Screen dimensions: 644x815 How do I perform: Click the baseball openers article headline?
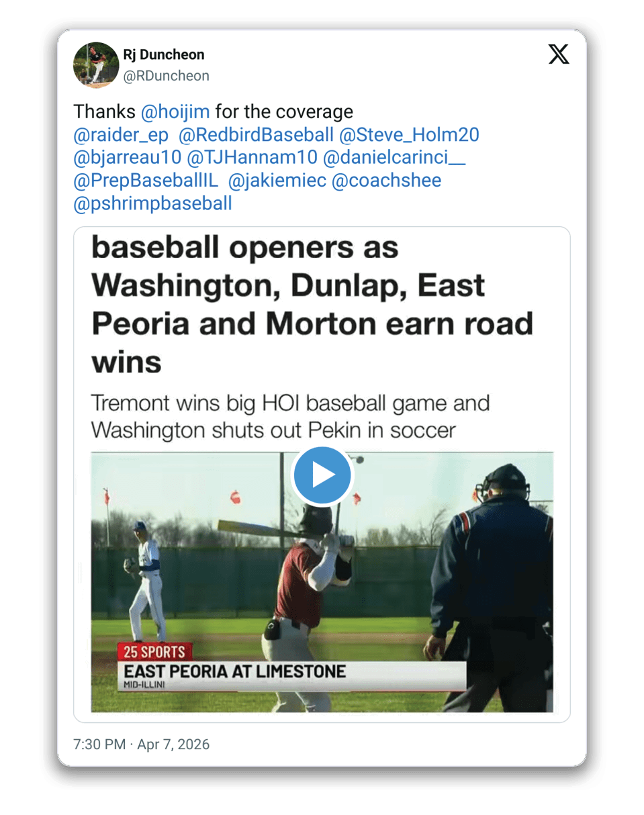312,305
